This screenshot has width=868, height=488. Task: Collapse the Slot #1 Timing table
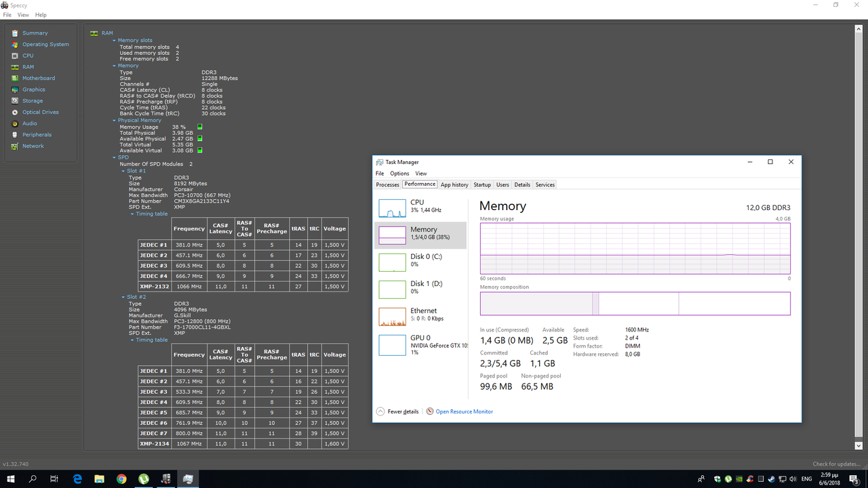132,214
